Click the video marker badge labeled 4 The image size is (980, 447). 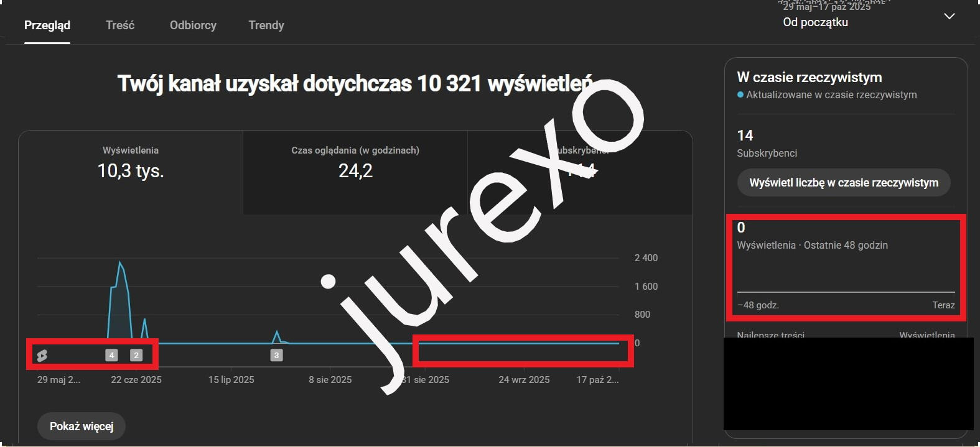[x=111, y=355]
